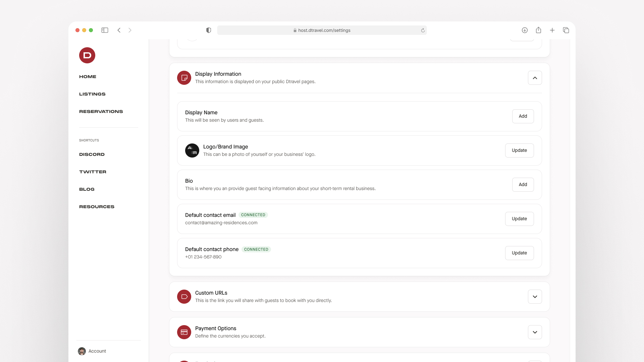This screenshot has height=362, width=644.
Task: Open the Account link in the sidebar
Action: [97, 351]
